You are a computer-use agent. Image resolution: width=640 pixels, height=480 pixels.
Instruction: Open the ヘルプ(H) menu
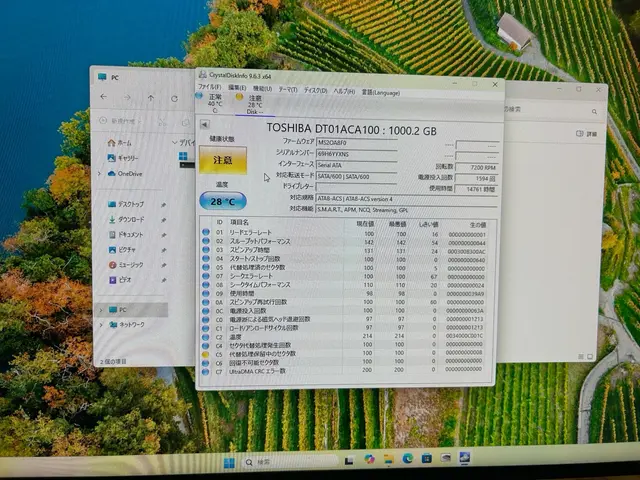342,90
